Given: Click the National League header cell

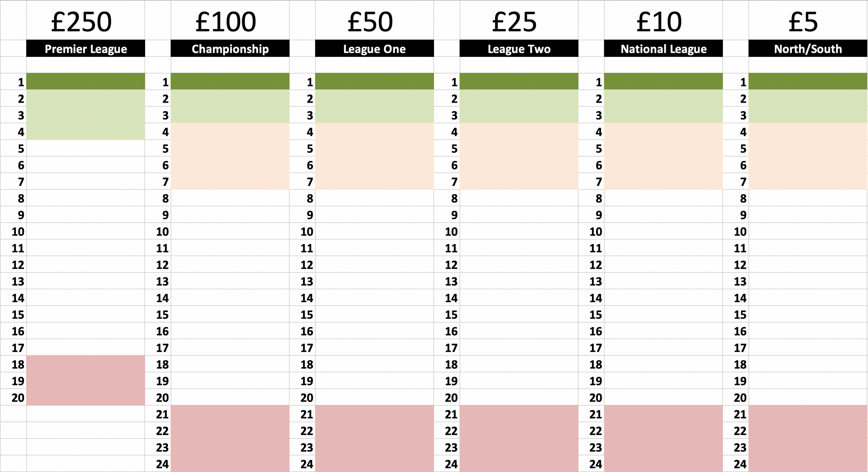Looking at the screenshot, I should click(663, 48).
